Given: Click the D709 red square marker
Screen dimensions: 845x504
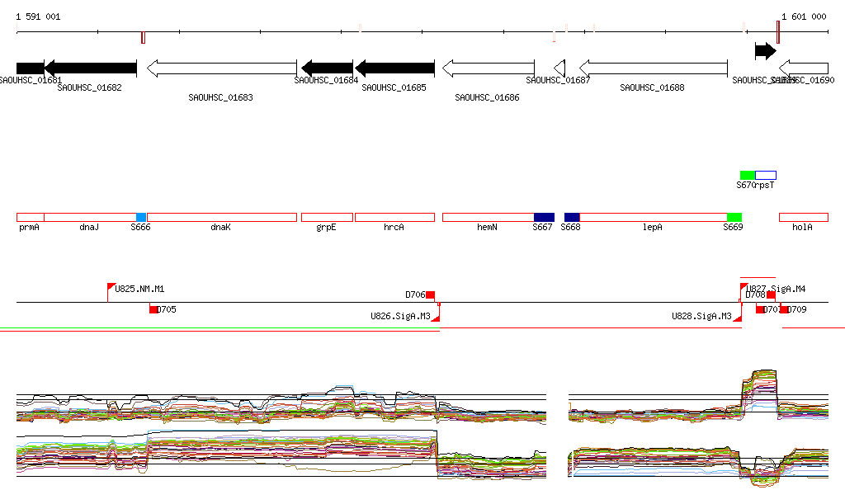Looking at the screenshot, I should tap(785, 309).
